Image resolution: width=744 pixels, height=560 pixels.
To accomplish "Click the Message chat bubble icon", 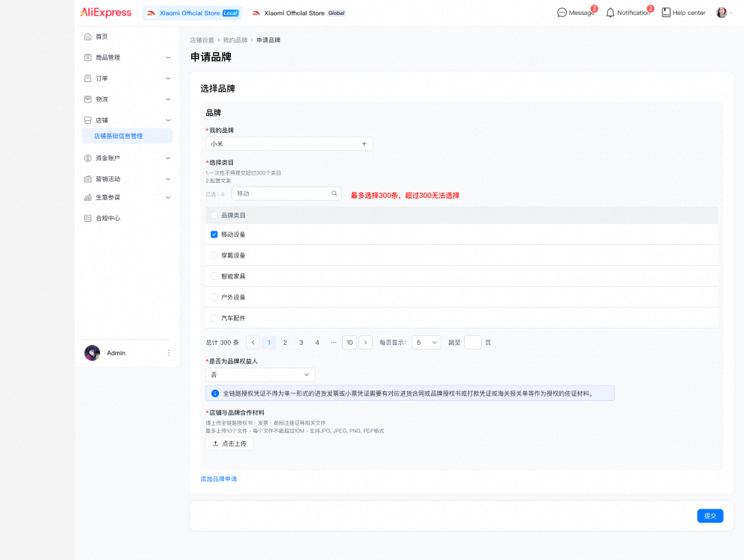I will pos(562,13).
